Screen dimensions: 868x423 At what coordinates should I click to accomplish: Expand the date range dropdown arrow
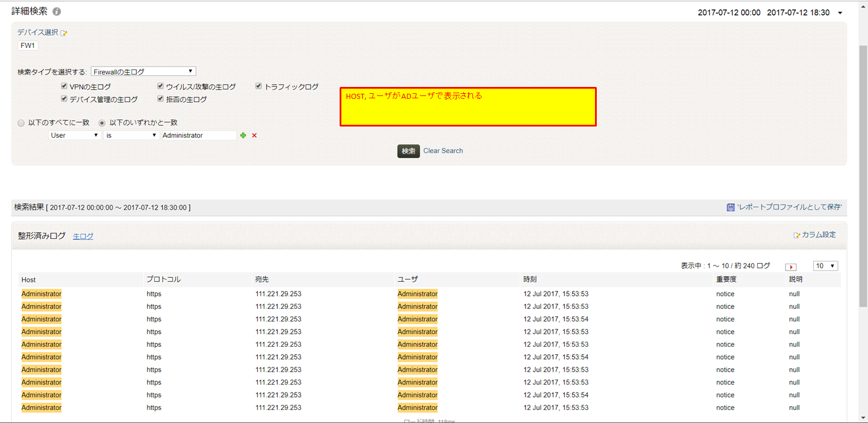(840, 13)
